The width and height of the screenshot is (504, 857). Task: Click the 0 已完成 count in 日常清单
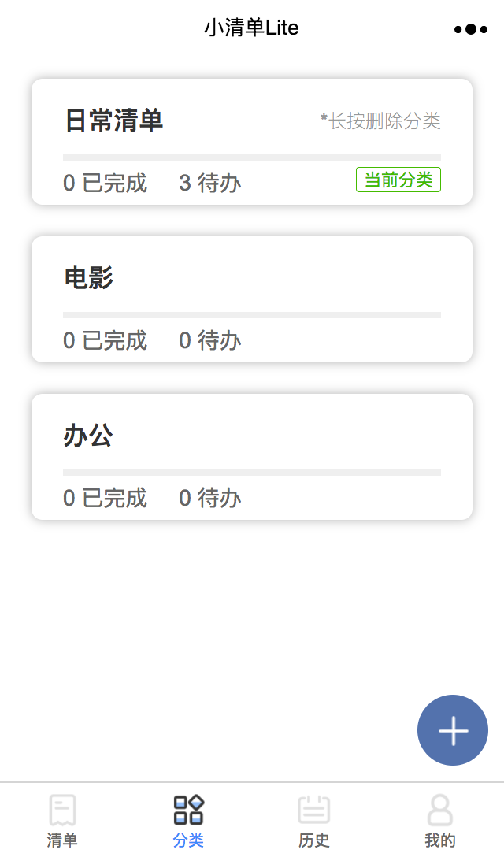105,183
